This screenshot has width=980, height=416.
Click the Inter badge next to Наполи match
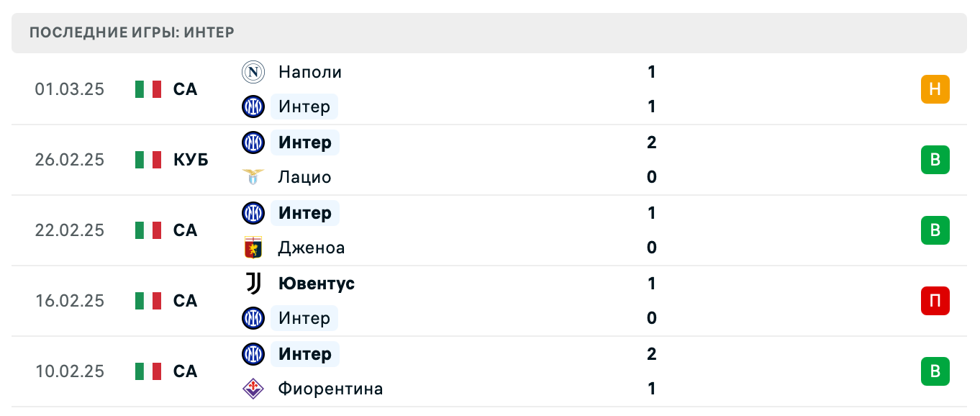point(253,107)
